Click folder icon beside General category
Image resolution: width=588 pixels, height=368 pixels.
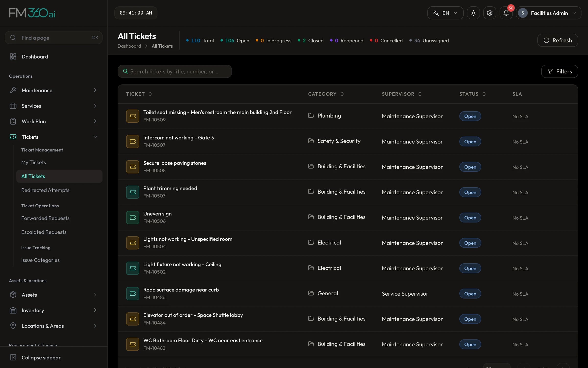click(311, 293)
